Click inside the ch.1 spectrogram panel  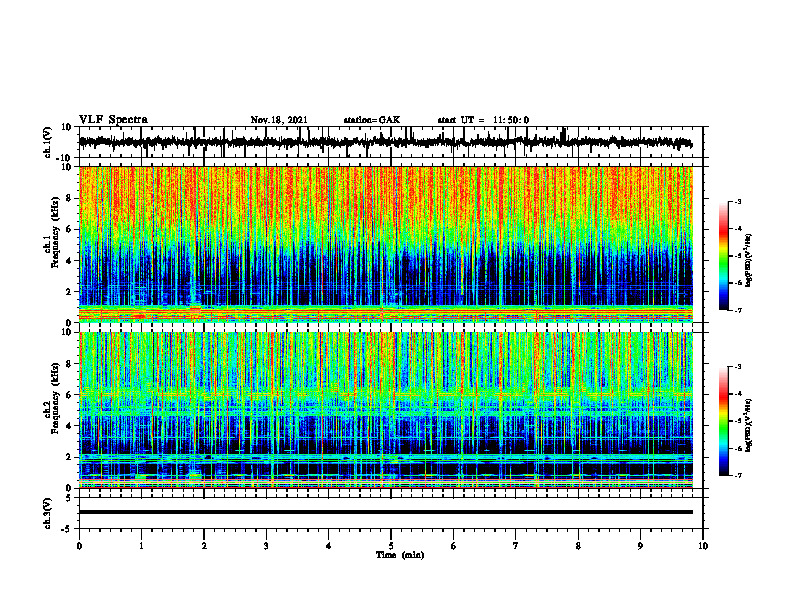tap(386, 244)
